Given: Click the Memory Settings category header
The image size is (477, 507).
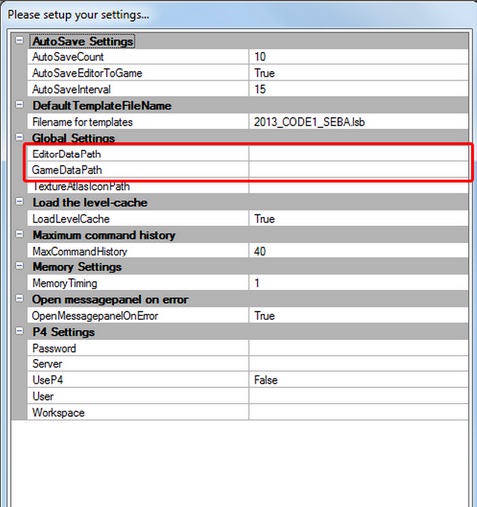Looking at the screenshot, I should (x=77, y=267).
